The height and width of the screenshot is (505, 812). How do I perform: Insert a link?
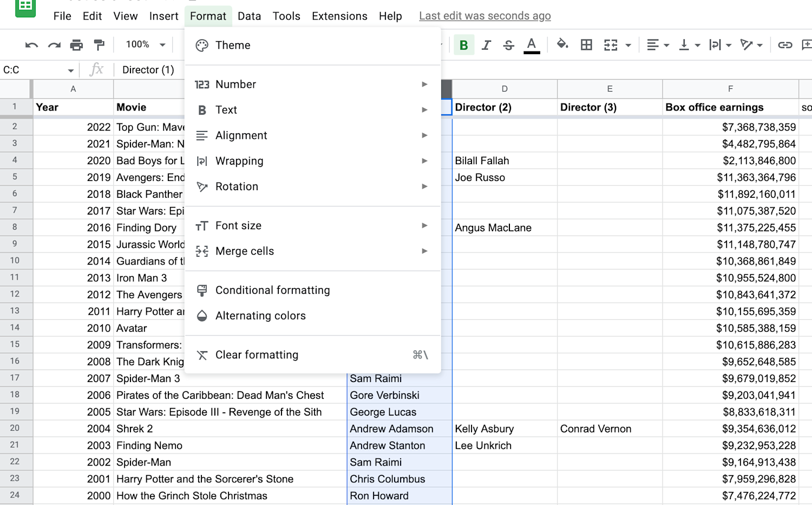tap(785, 45)
